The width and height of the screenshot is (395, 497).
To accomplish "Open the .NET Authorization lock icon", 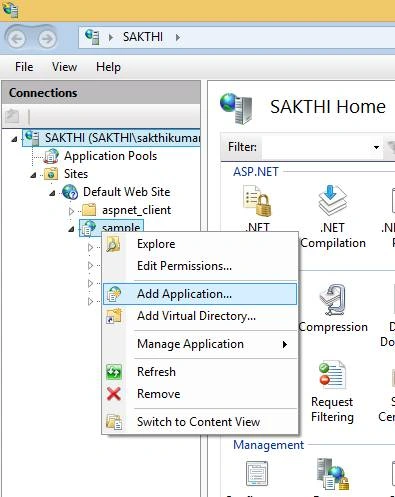I will pyautogui.click(x=257, y=201).
